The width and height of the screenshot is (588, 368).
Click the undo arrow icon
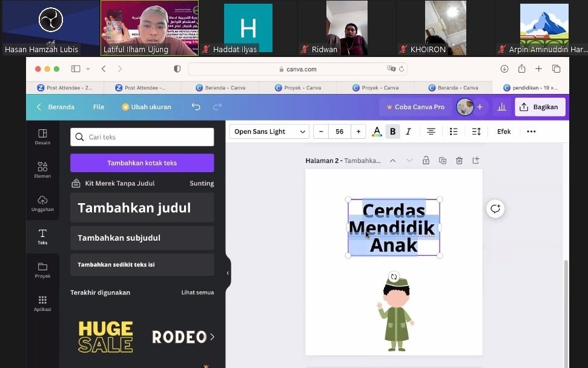click(x=196, y=107)
